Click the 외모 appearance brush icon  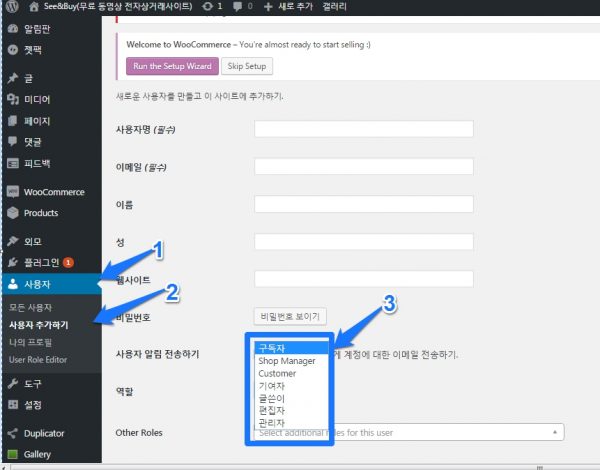point(13,241)
